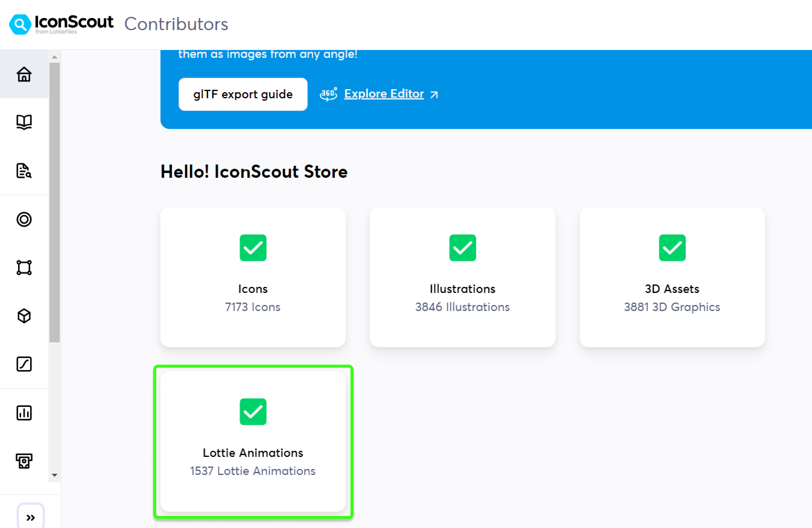Click the IconScout logo
Image resolution: width=812 pixels, height=528 pixels.
(62, 24)
